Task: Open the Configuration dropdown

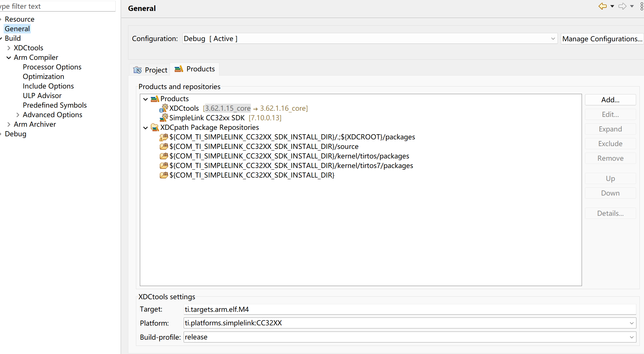Action: [553, 38]
